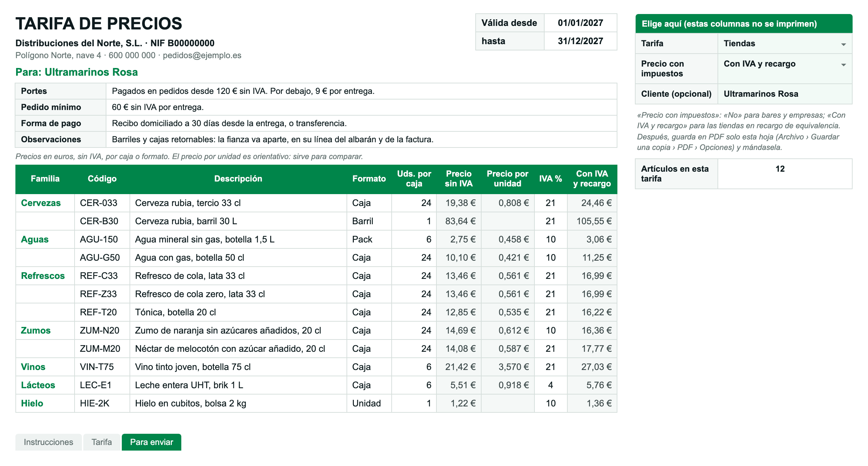Screen dimensions: 868x466
Task: Click the 'Con IVA y recargo' column header
Action: 592,179
